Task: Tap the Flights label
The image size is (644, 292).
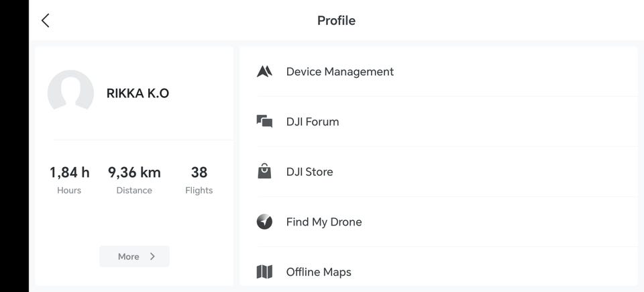Action: tap(199, 191)
